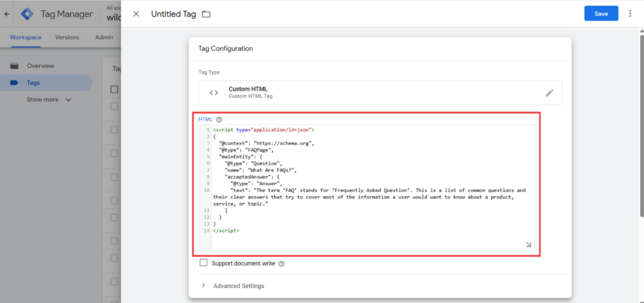644x303 pixels.
Task: Click the document.write help icon
Action: point(281,263)
